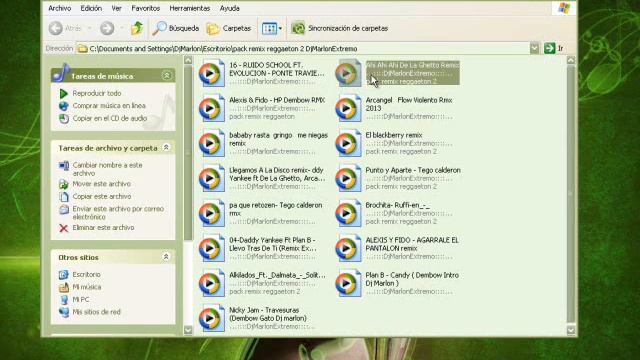Open the Herramientas menu
The width and height of the screenshot is (640, 360).
(189, 8)
